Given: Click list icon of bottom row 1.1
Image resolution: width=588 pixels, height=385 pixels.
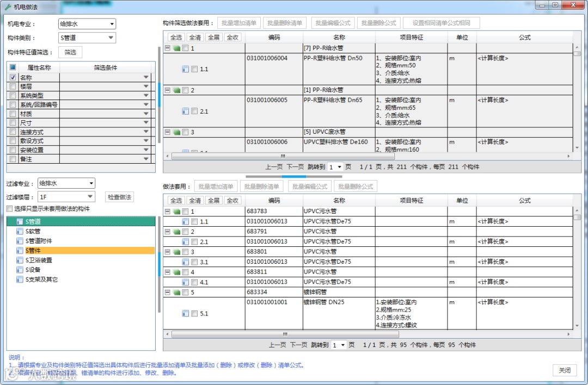Looking at the screenshot, I should click(185, 222).
